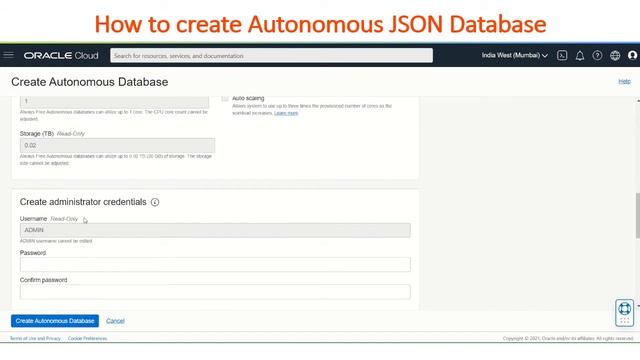Viewport: 640px width, 360px height.
Task: Click the search resources field
Action: [271, 56]
